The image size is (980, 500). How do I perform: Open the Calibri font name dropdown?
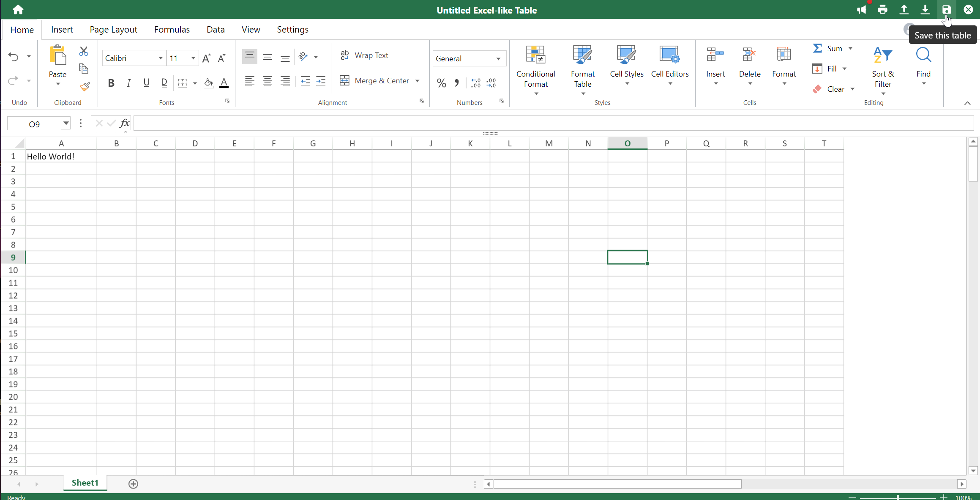161,58
